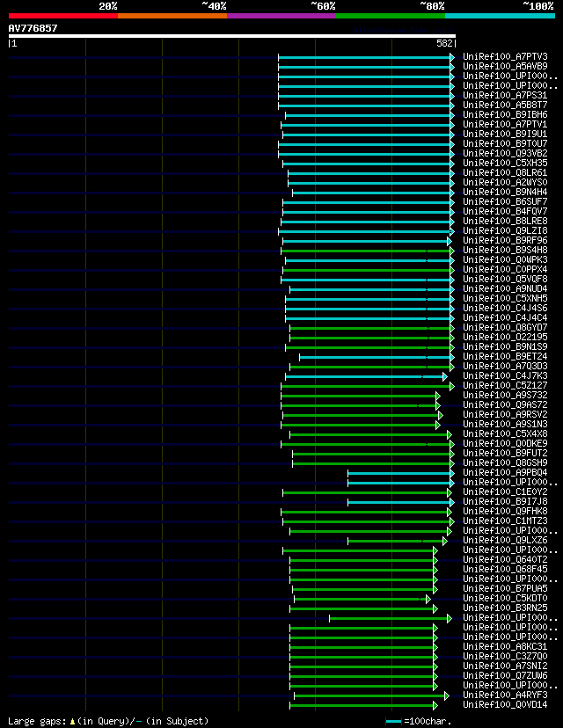Select the UniRef100_C5XNH5 label
The height and width of the screenshot is (728, 563).
coord(505,299)
